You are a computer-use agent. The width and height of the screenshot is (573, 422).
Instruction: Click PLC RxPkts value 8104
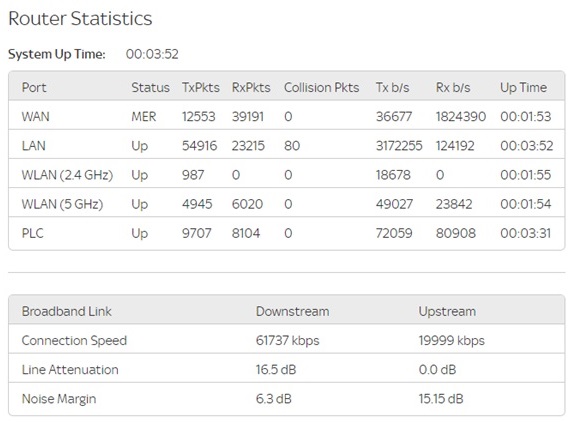tap(246, 233)
